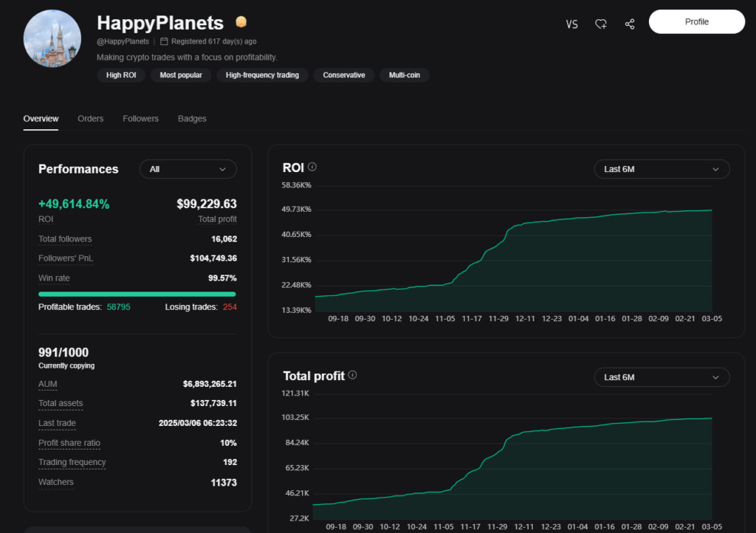Click the heart follow icon

tap(601, 24)
